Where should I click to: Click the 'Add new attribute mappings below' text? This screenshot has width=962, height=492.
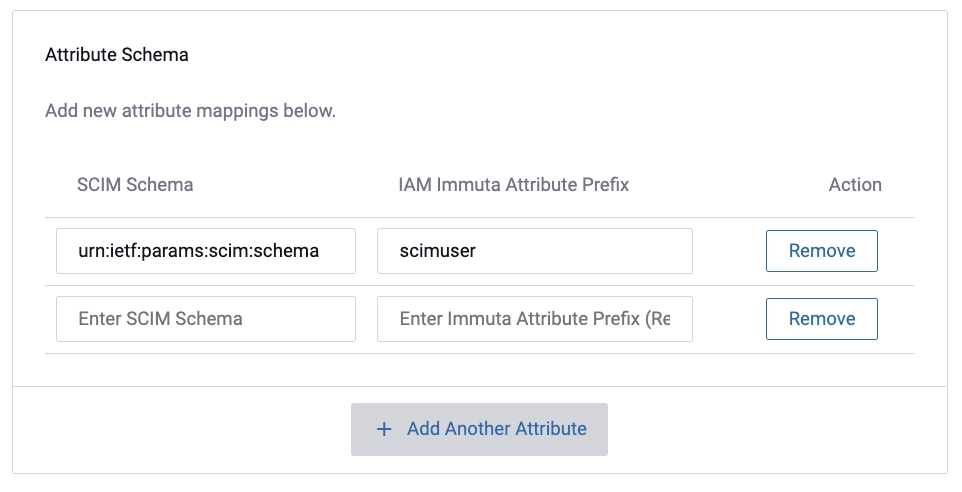pos(190,111)
